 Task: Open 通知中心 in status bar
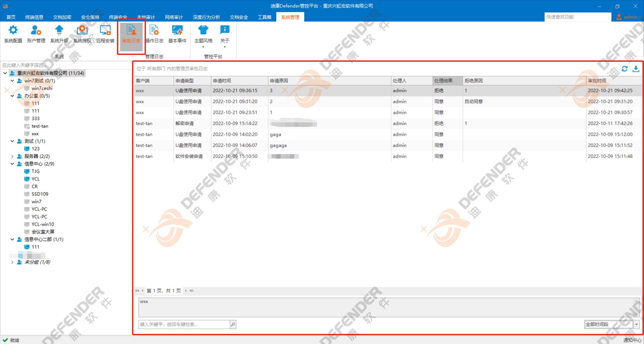tap(632, 340)
